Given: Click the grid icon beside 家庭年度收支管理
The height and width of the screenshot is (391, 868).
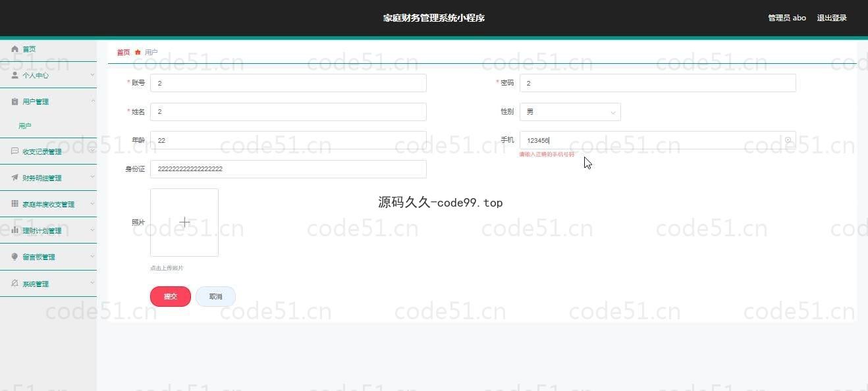Looking at the screenshot, I should click(15, 204).
